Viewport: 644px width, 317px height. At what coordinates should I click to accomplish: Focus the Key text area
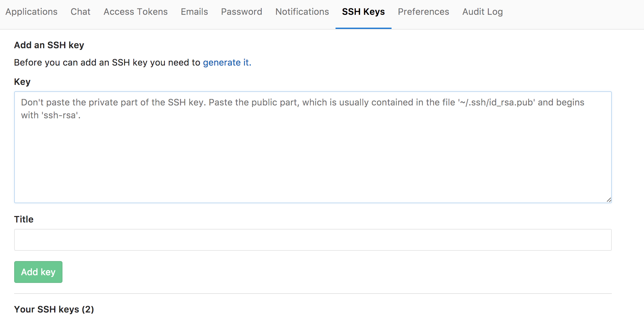pyautogui.click(x=313, y=147)
